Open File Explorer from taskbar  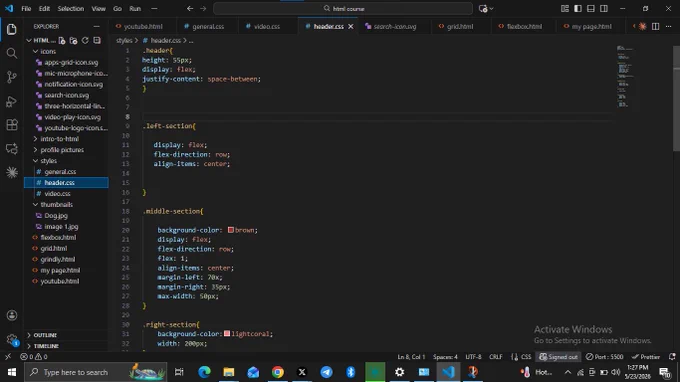[229, 372]
